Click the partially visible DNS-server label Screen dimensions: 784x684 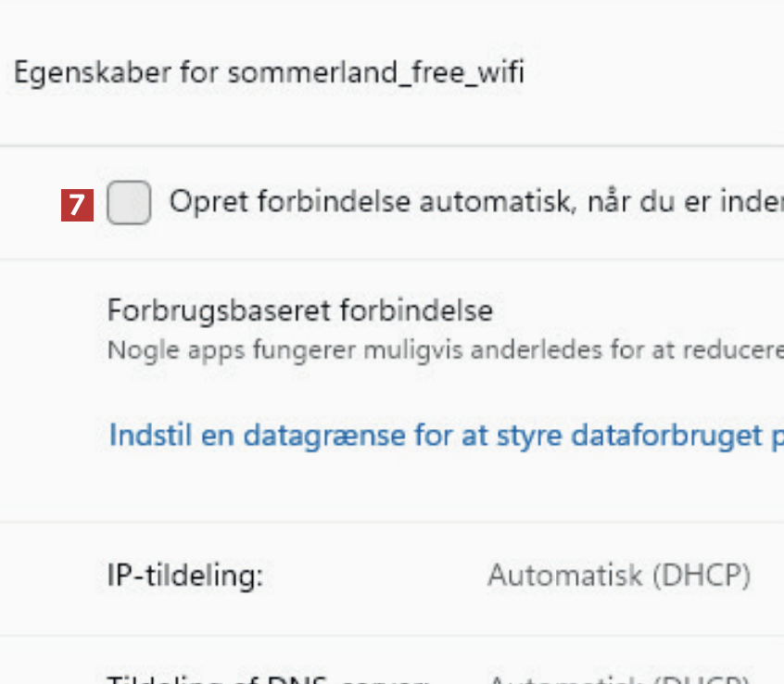click(x=269, y=679)
